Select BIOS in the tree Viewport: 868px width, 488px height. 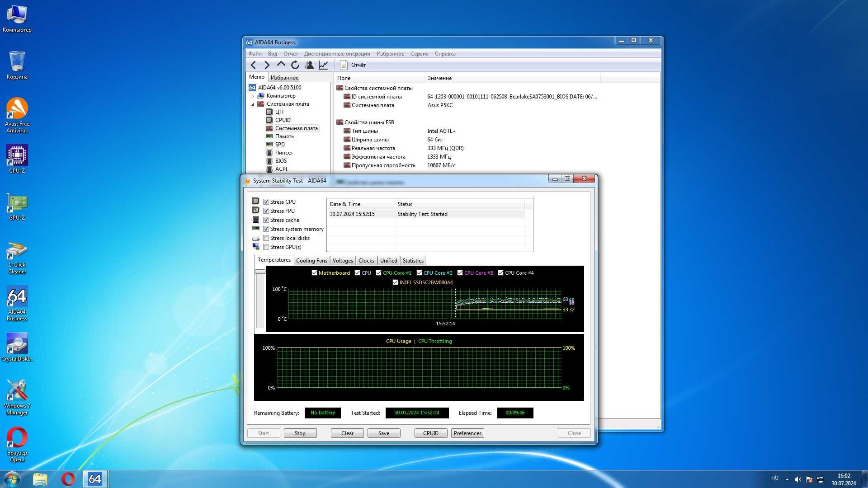tap(280, 161)
